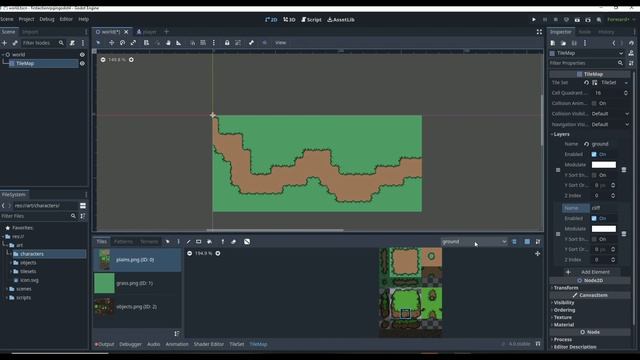Activate the Scale Mode tool

[x=133, y=42]
